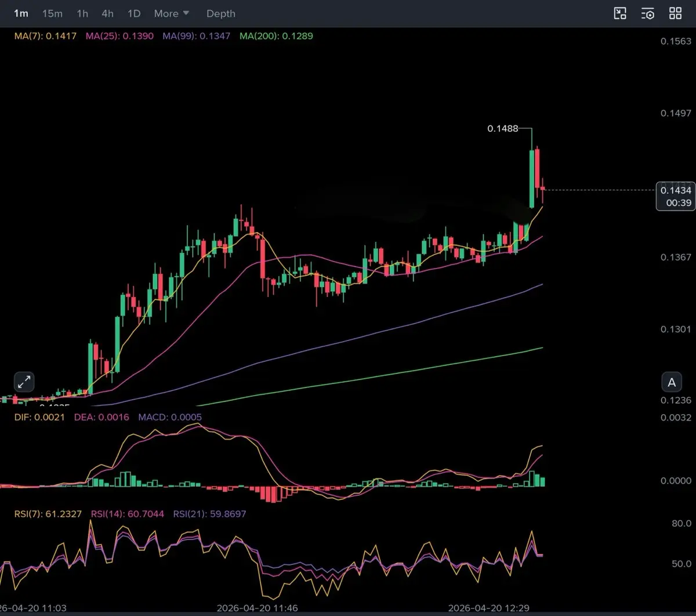Screen dimensions: 696x616
Task: Click the DIF: 0.0021 label
Action: (x=40, y=417)
